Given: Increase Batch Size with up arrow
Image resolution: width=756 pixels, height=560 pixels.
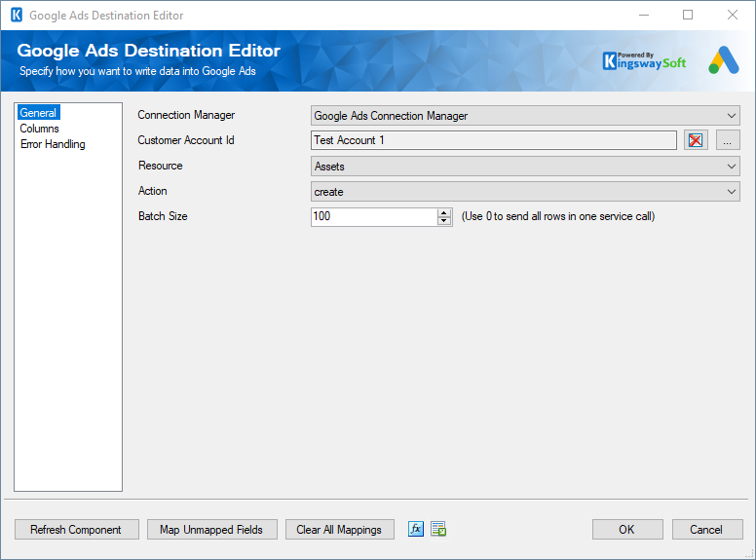Looking at the screenshot, I should (x=443, y=212).
